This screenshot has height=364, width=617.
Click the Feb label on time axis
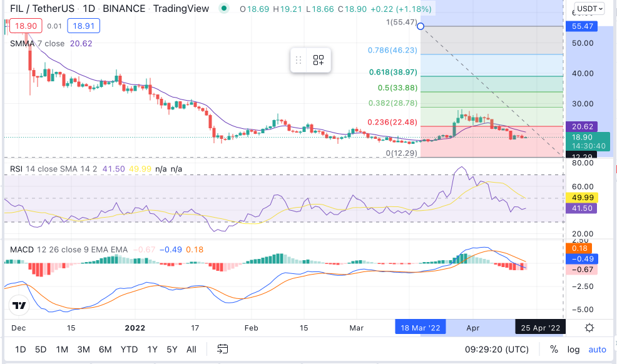251,328
